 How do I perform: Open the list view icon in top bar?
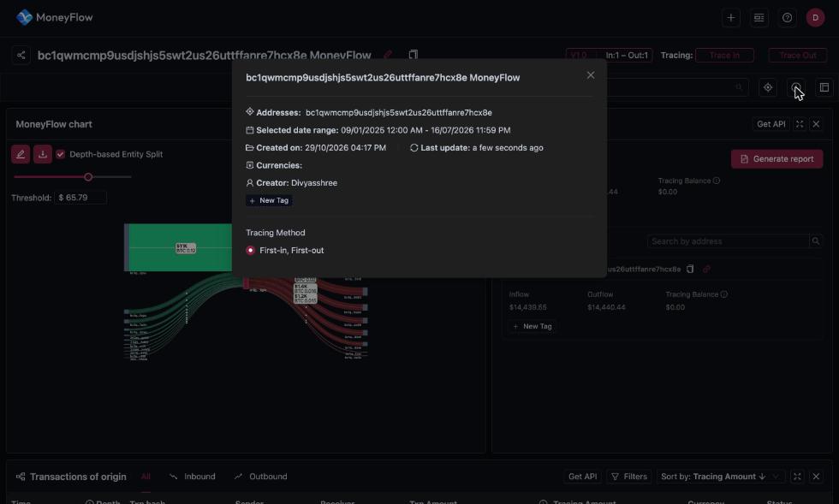(759, 18)
